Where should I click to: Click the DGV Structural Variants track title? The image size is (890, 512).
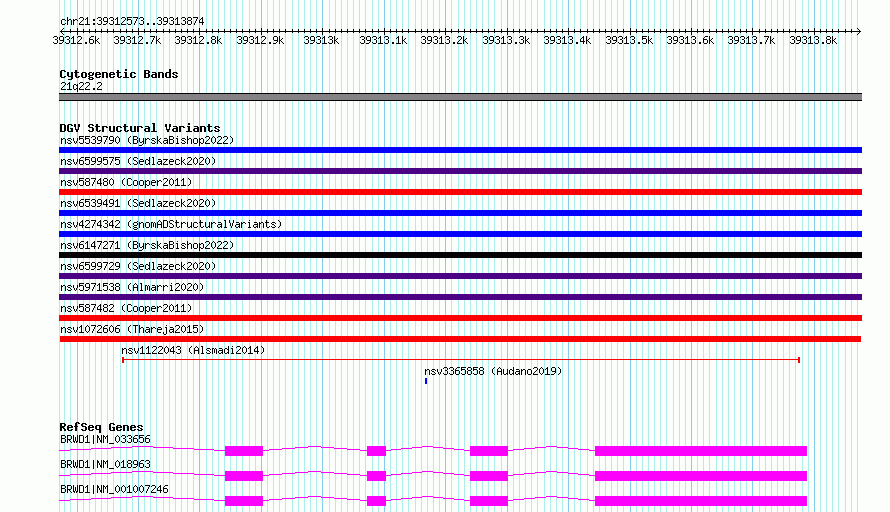coord(140,128)
